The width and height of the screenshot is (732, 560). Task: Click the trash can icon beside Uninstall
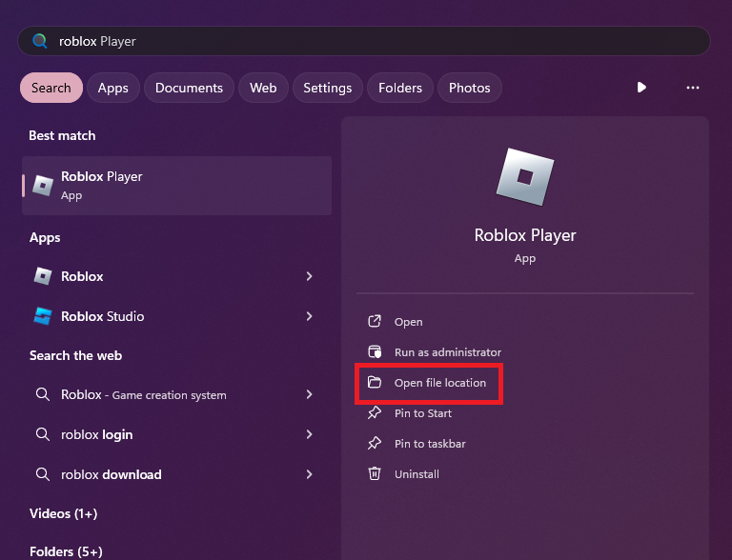[x=375, y=473]
